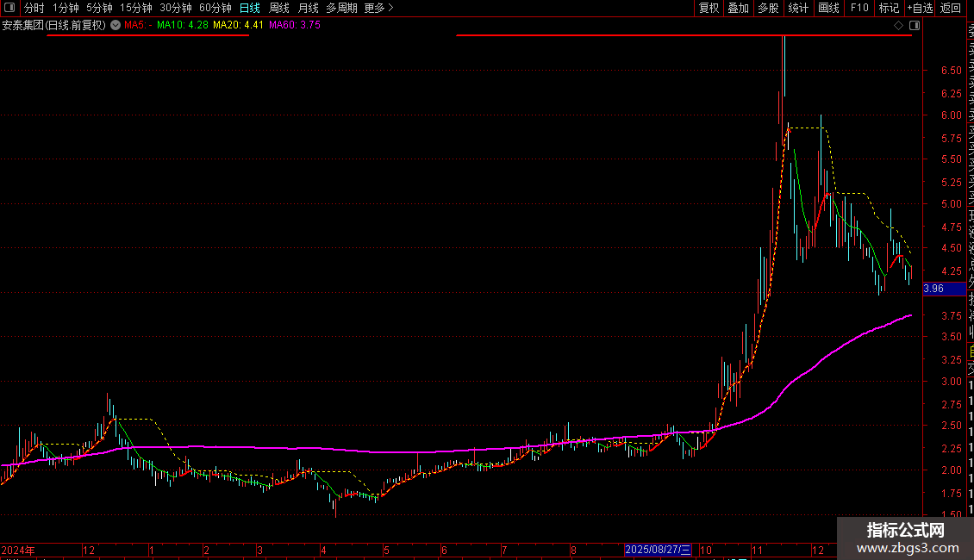Click the 2025/08/27/三 date marker
974x560 pixels.
coord(658,550)
